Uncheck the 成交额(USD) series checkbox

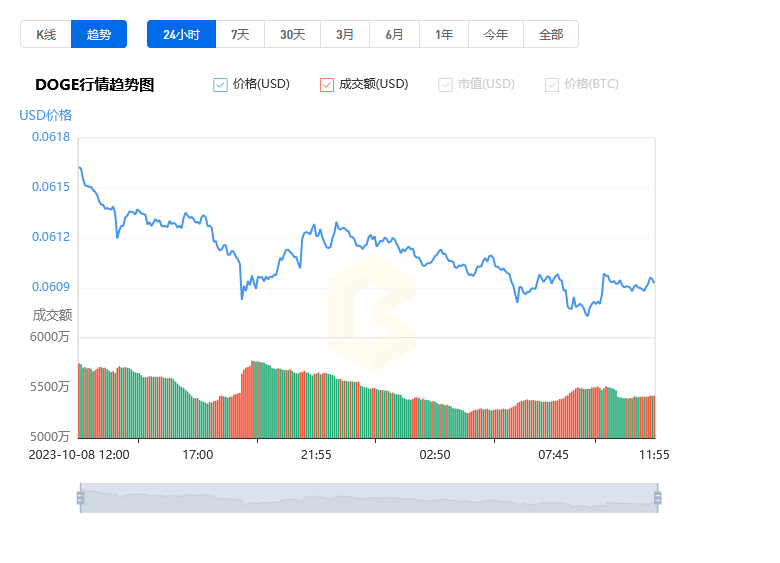tap(327, 85)
